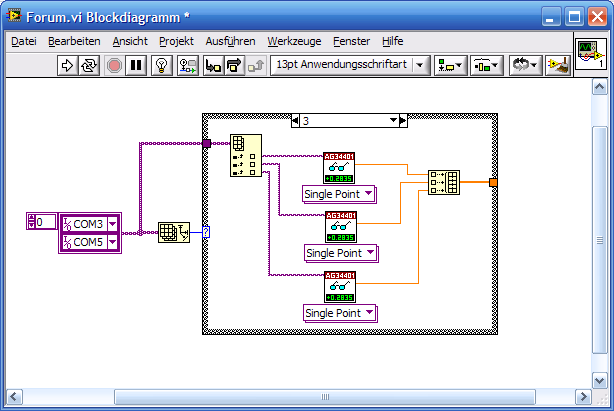Click the LabVIEW window title icon
This screenshot has height=411, width=614.
tap(14, 16)
